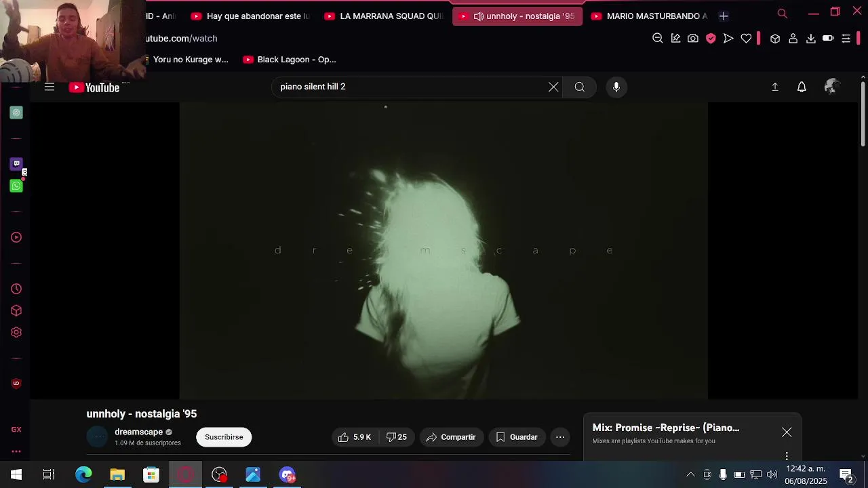Open My Flow send arrow icon
The image size is (868, 488).
pos(728,39)
